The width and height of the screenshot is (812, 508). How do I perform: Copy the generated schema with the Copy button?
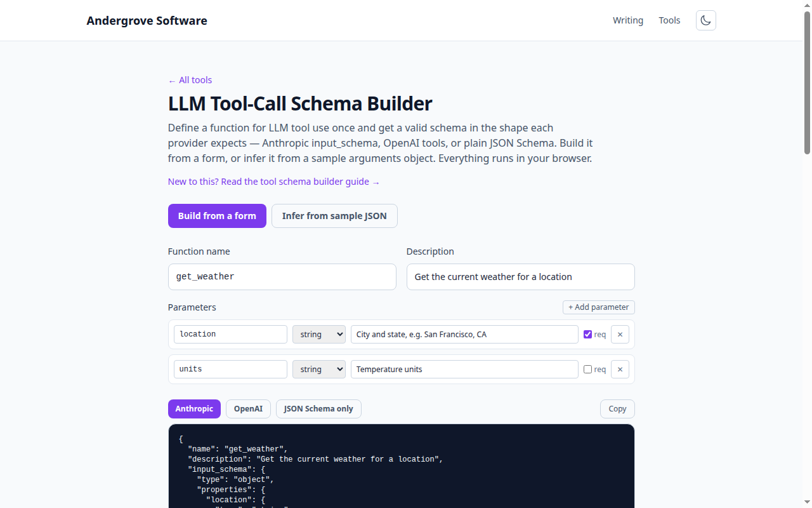click(617, 409)
